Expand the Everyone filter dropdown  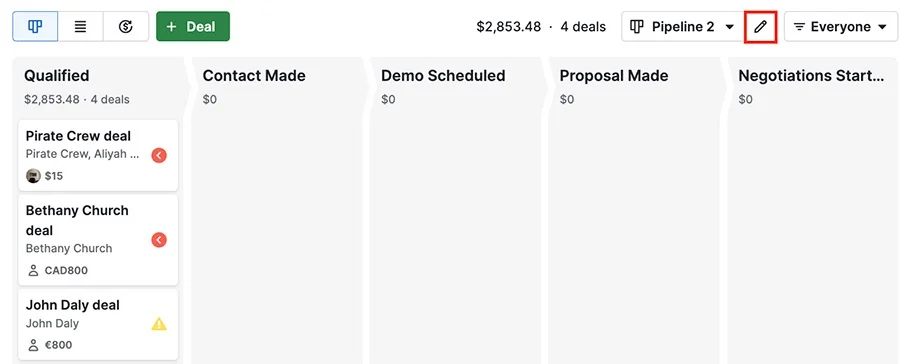(x=841, y=27)
